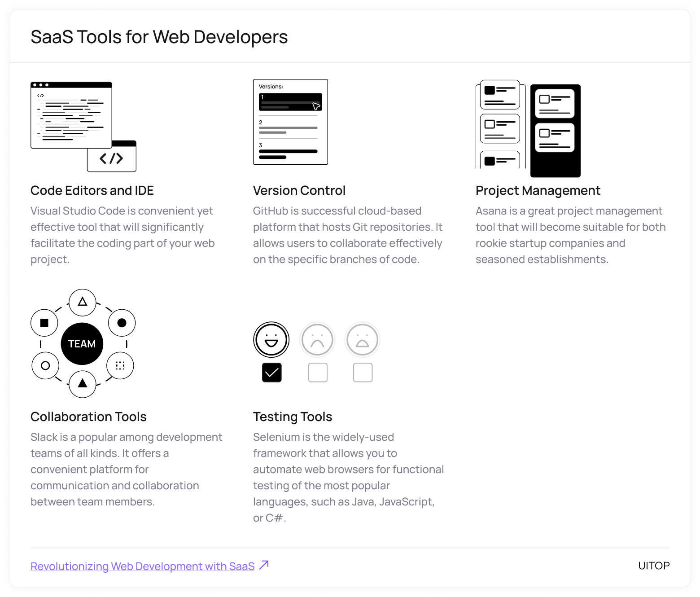The image size is (700, 597).
Task: Click the first sad face icon
Action: 317,340
